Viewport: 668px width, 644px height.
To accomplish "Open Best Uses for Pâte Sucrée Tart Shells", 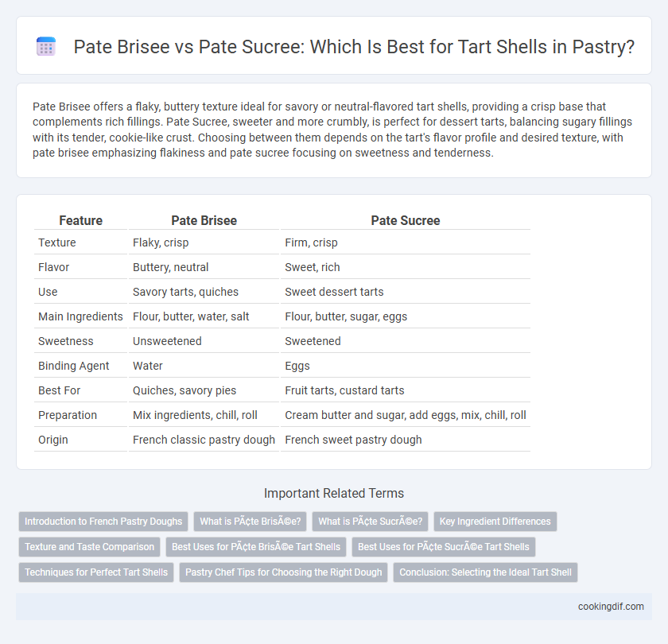I will coord(444,547).
